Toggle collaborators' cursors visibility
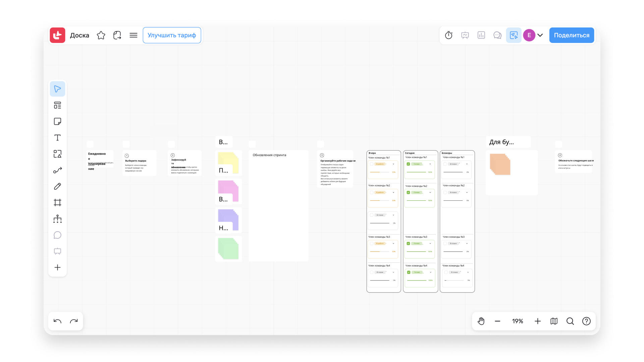Image resolution: width=644 pixels, height=362 pixels. point(514,35)
